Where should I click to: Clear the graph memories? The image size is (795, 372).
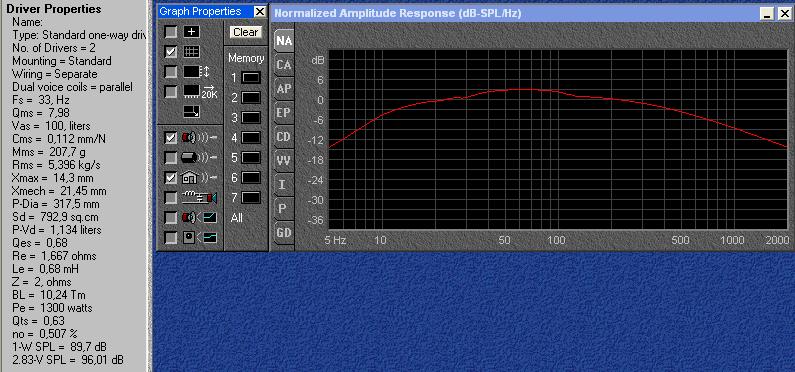point(245,32)
